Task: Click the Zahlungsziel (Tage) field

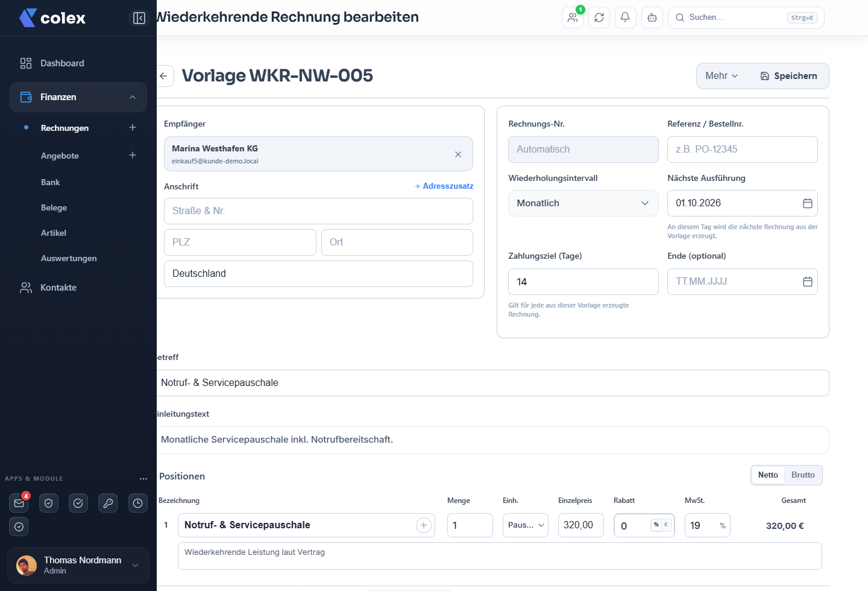Action: click(583, 282)
